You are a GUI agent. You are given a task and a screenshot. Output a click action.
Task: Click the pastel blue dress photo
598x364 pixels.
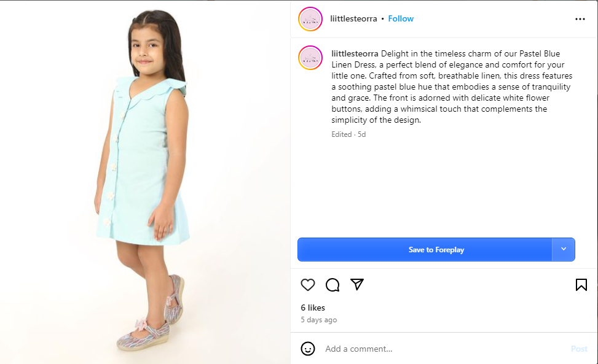coord(145,182)
